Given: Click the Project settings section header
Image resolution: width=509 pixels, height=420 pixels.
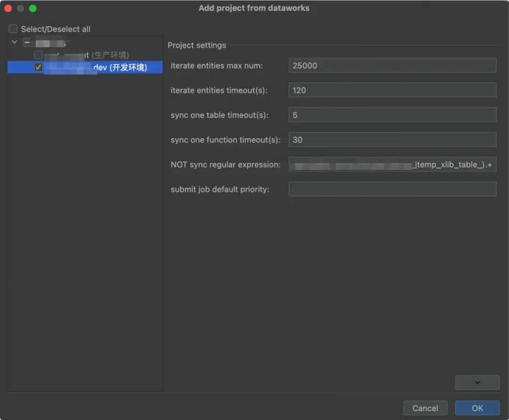Looking at the screenshot, I should click(197, 45).
